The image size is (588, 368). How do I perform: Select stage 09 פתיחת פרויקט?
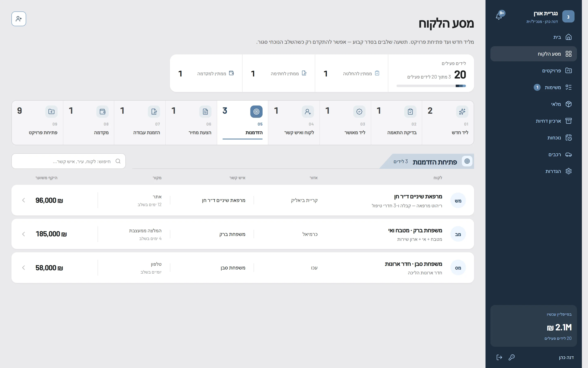coord(37,123)
